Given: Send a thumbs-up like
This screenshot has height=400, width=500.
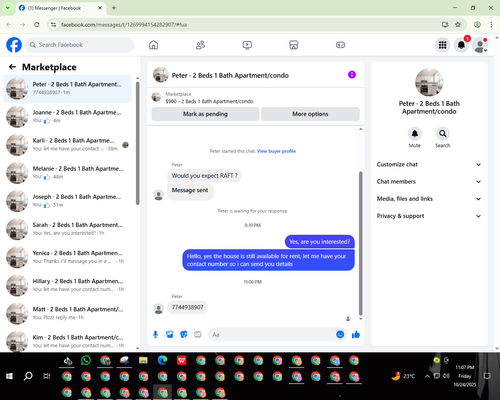Looking at the screenshot, I should click(x=356, y=334).
